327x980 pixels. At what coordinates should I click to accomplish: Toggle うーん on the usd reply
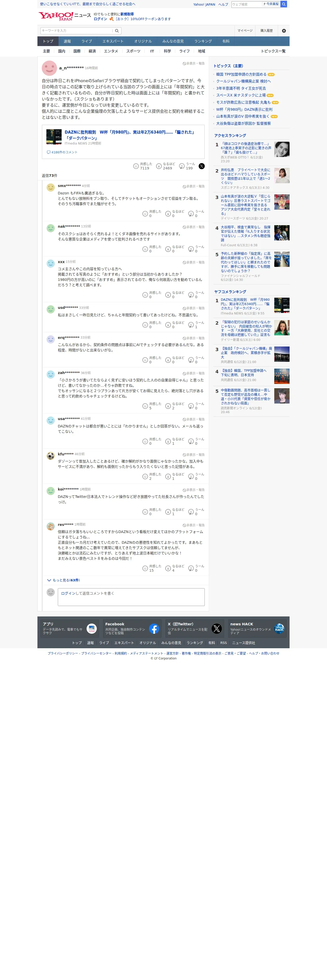point(196,325)
